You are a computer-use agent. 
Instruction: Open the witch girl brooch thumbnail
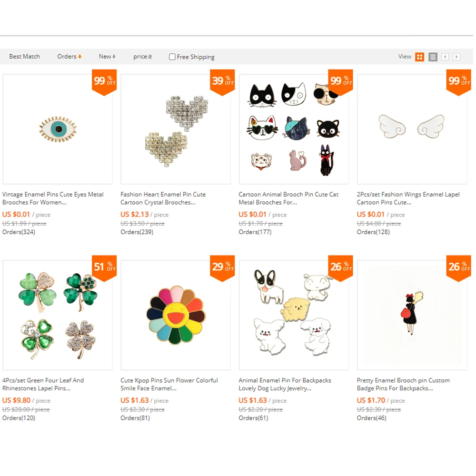click(412, 315)
